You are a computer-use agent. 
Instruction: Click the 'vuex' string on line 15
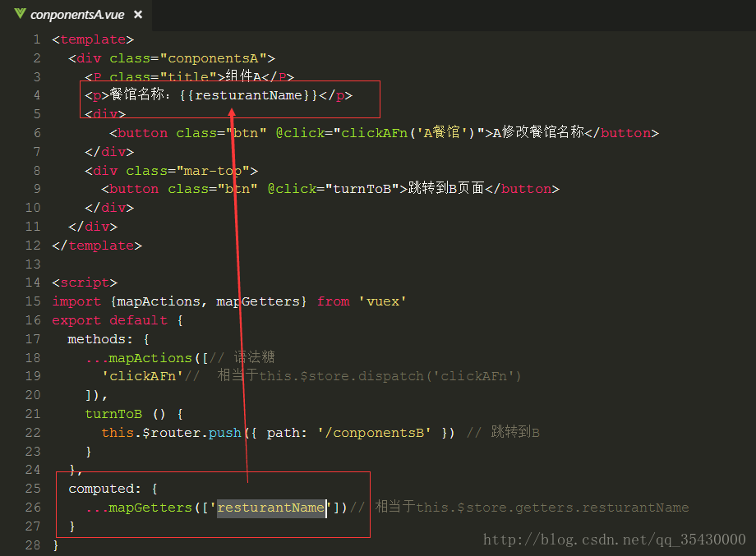(x=383, y=301)
